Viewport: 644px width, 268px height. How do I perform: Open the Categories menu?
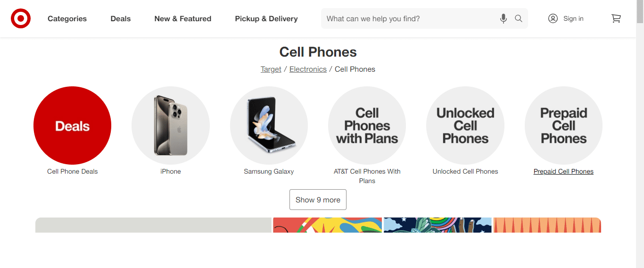pos(67,19)
